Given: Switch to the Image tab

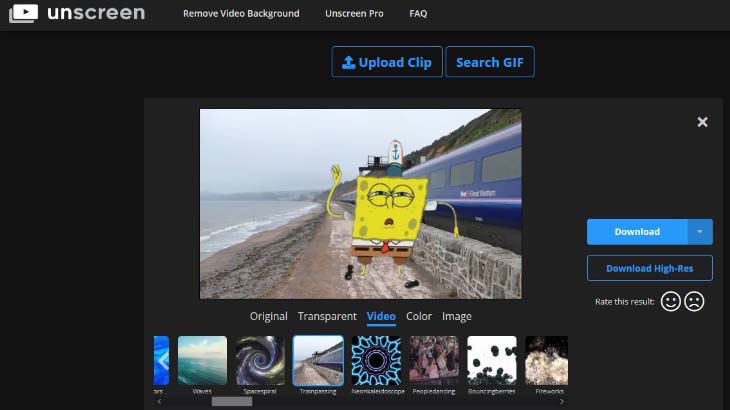Looking at the screenshot, I should coord(457,316).
